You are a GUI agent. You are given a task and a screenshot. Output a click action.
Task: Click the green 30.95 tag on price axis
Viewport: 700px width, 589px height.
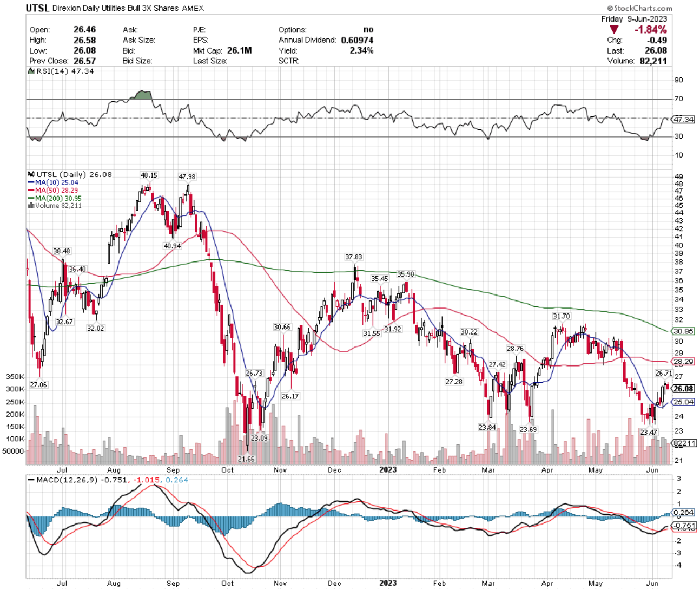[684, 331]
